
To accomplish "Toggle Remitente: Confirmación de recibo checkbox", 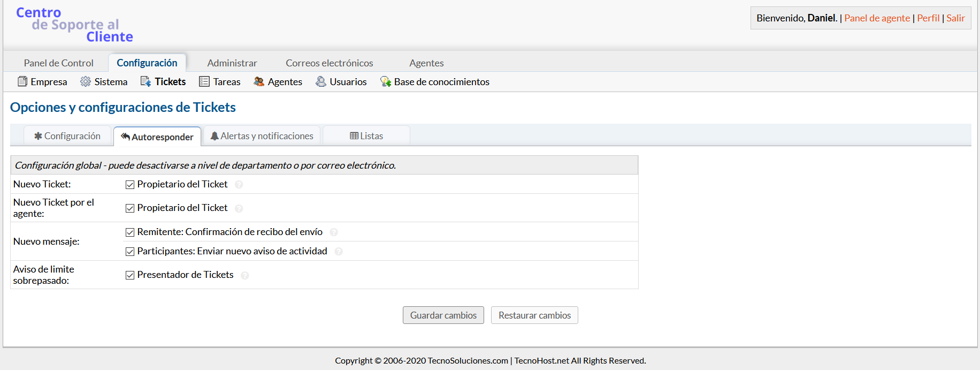I will [130, 232].
